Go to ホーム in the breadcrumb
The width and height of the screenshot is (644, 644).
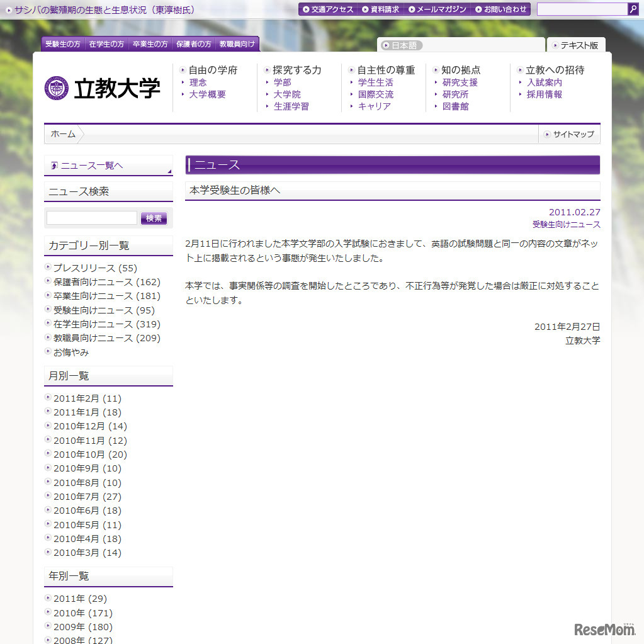click(x=63, y=134)
